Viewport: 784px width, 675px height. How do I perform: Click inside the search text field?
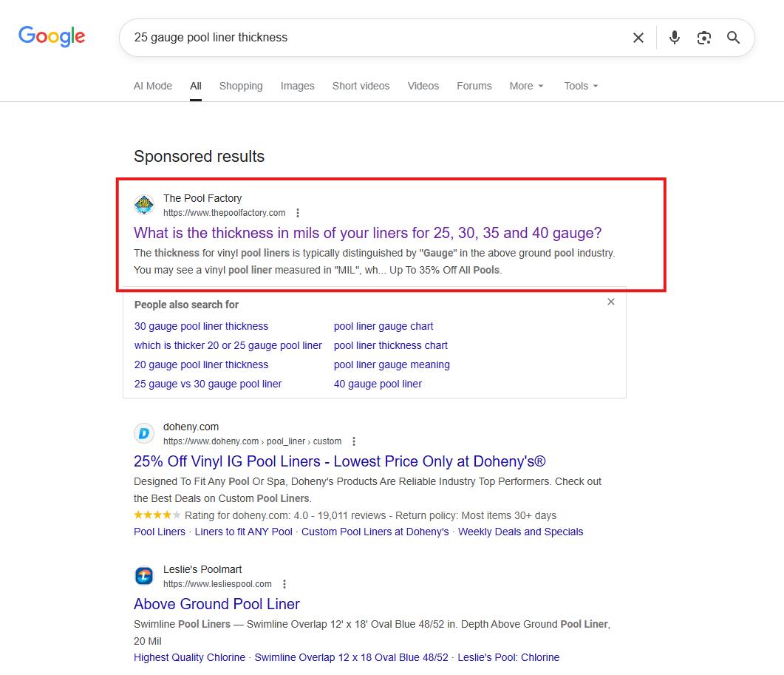pyautogui.click(x=369, y=38)
